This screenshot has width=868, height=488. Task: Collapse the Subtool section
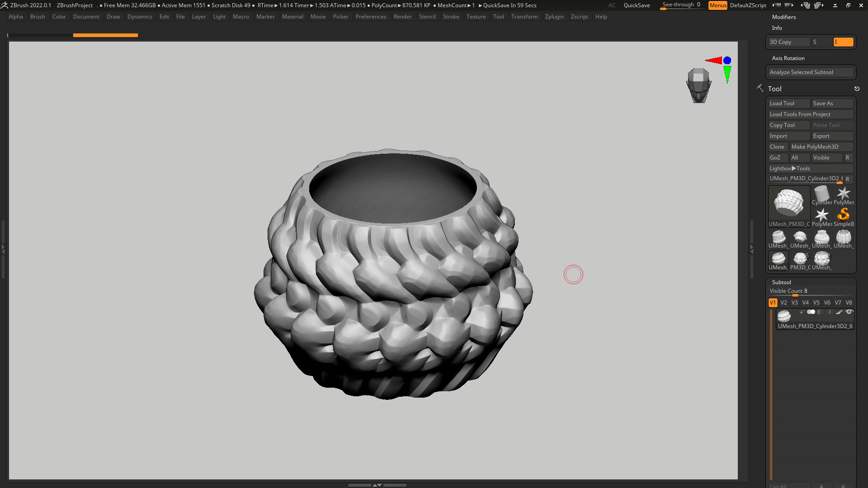click(781, 282)
